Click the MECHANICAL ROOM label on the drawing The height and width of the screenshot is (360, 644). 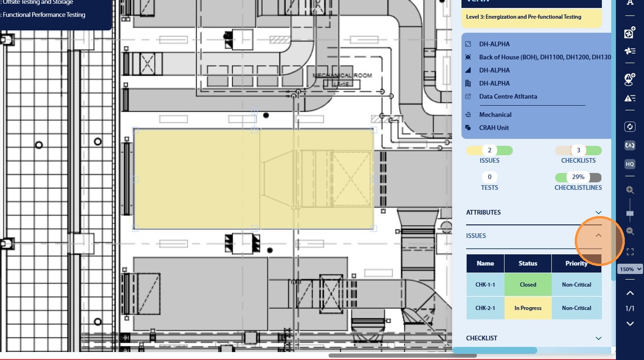pyautogui.click(x=342, y=75)
